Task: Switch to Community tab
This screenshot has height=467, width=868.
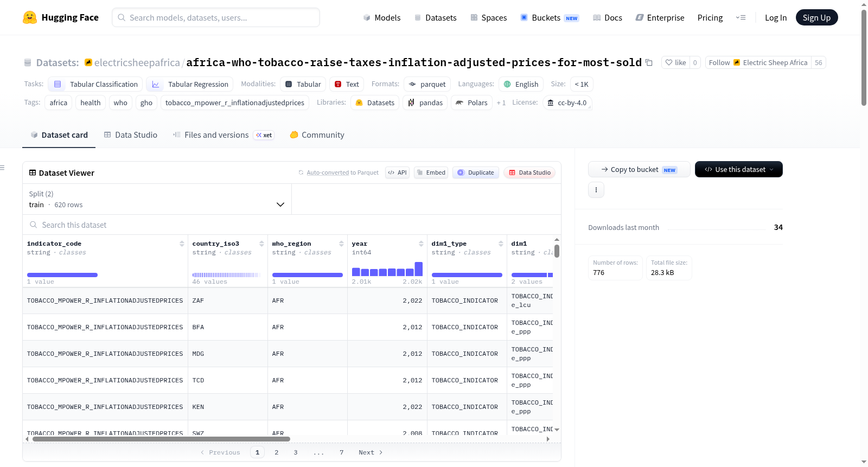Action: [x=317, y=135]
